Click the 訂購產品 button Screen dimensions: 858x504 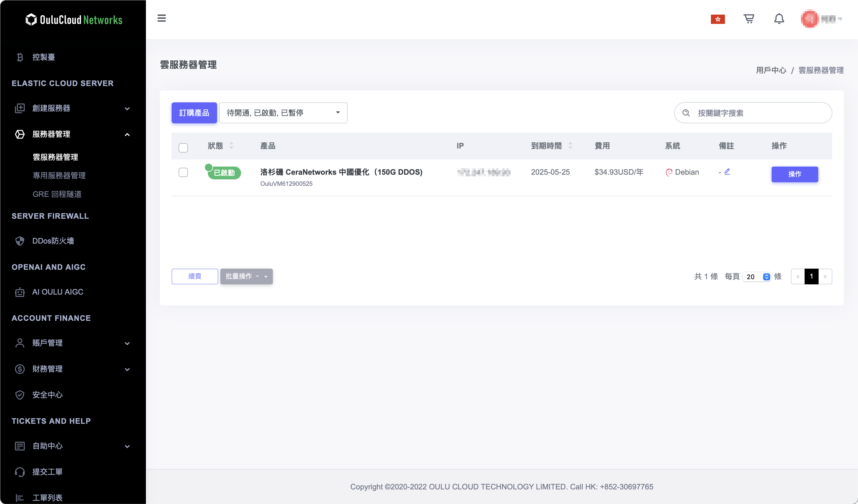(194, 113)
